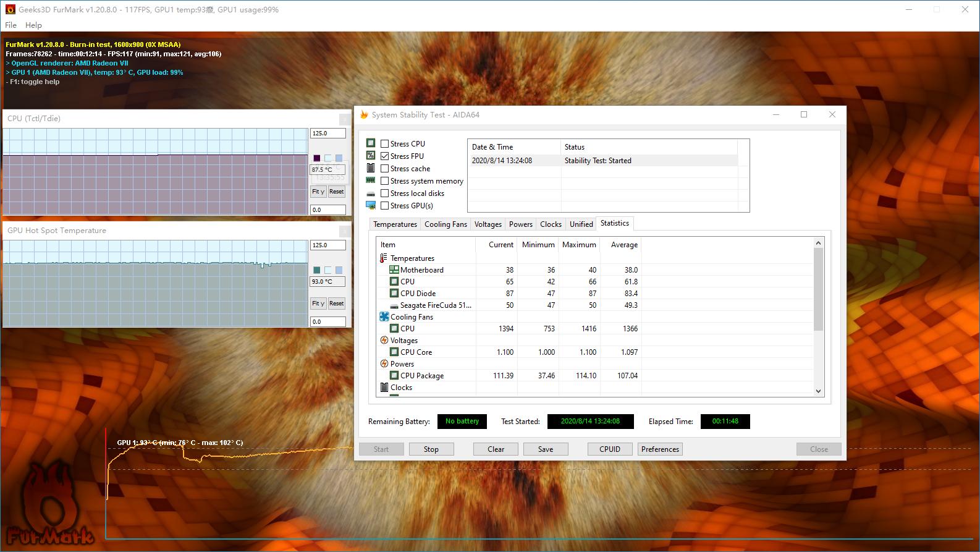
Task: Open the File menu in FurMark
Action: [x=11, y=25]
